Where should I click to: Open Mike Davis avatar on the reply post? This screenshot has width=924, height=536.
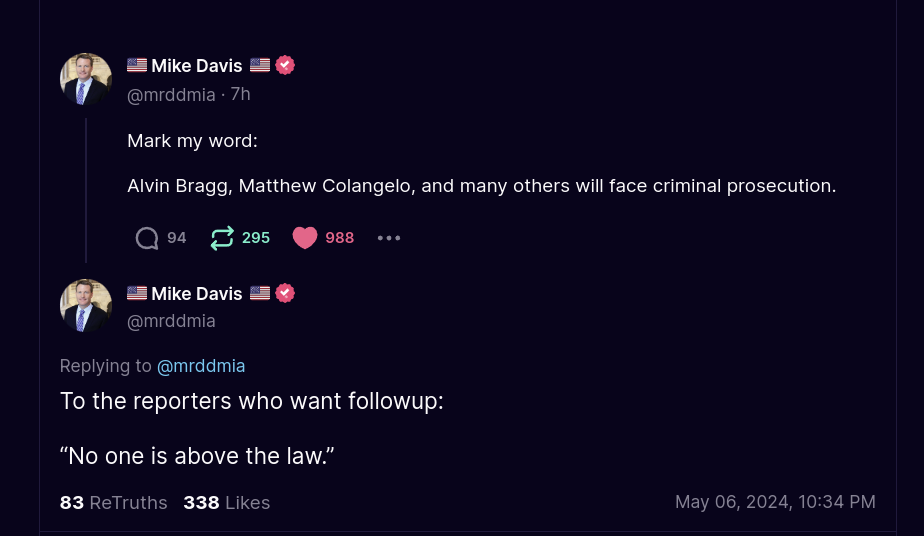click(86, 305)
